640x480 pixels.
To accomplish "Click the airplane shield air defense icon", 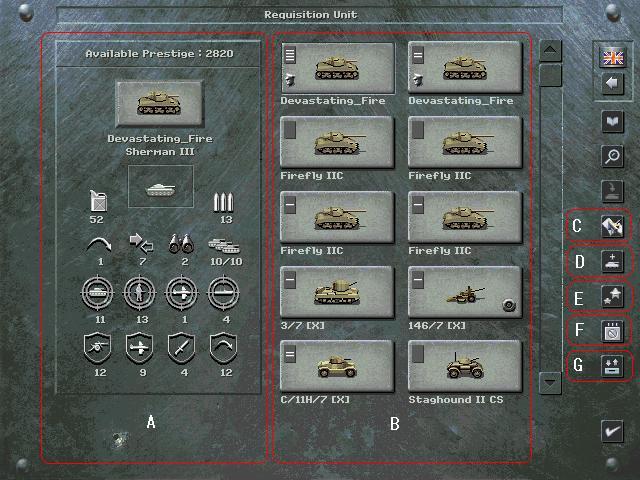I will (x=139, y=348).
